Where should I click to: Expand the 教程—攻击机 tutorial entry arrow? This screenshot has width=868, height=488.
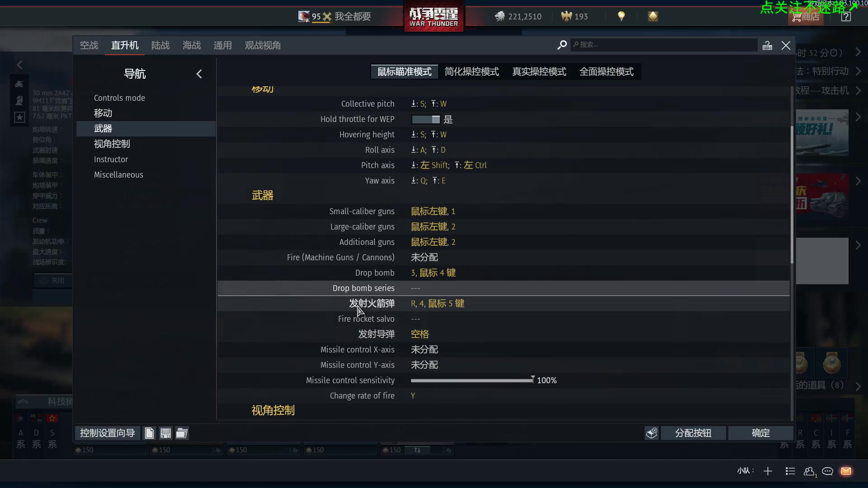pyautogui.click(x=858, y=91)
